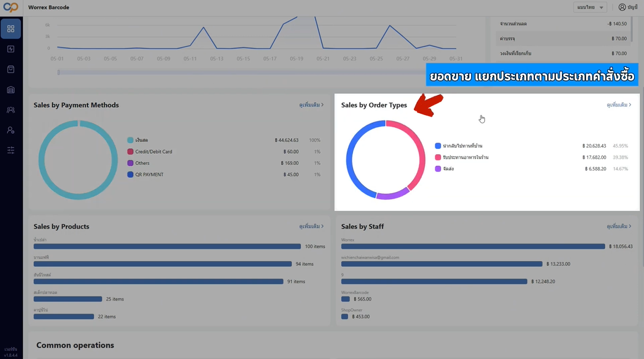Click the staff bar showing ฿ 12,248.20

click(434, 282)
